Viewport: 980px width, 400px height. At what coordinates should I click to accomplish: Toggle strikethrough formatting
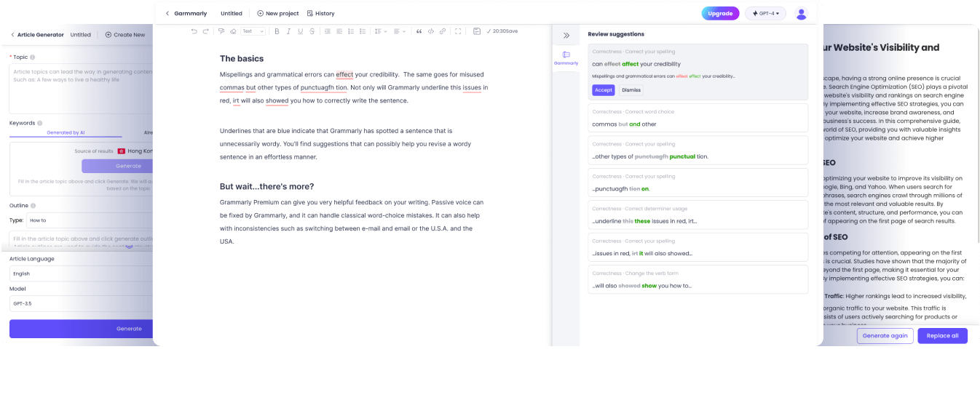click(x=312, y=31)
